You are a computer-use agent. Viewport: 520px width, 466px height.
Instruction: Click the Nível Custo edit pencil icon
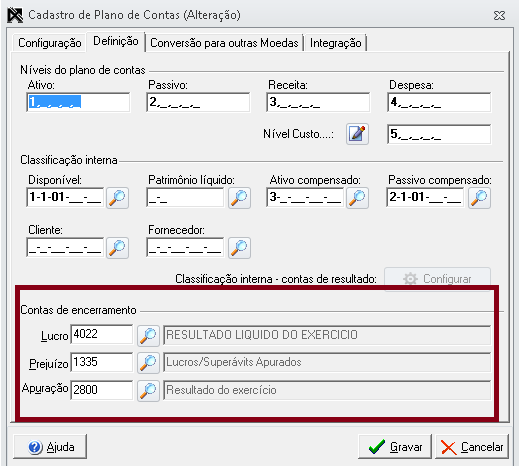(x=357, y=134)
